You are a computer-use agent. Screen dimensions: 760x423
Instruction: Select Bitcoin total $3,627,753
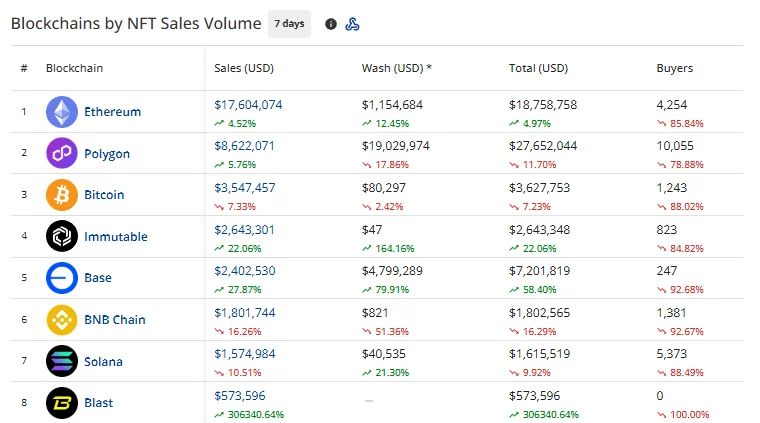click(x=539, y=188)
